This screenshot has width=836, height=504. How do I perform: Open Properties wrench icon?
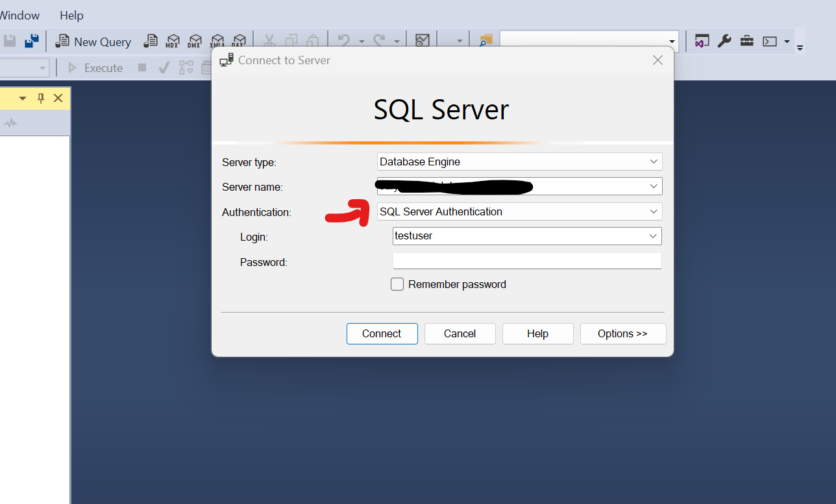(724, 42)
